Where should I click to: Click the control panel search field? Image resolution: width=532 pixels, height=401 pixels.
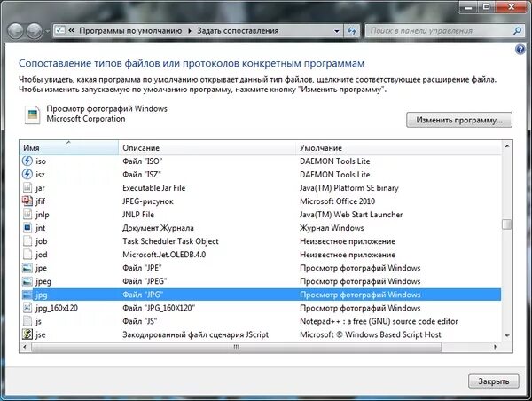pos(440,31)
